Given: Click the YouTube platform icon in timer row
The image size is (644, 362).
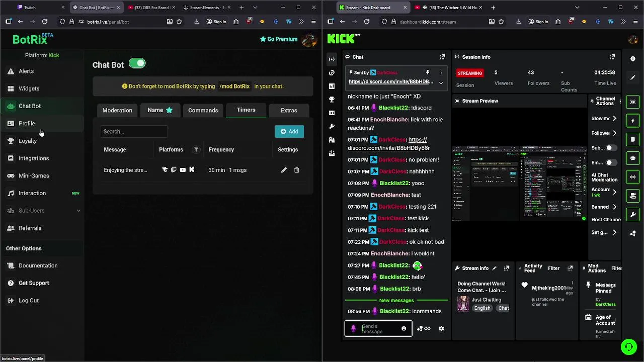Looking at the screenshot, I should (x=183, y=170).
